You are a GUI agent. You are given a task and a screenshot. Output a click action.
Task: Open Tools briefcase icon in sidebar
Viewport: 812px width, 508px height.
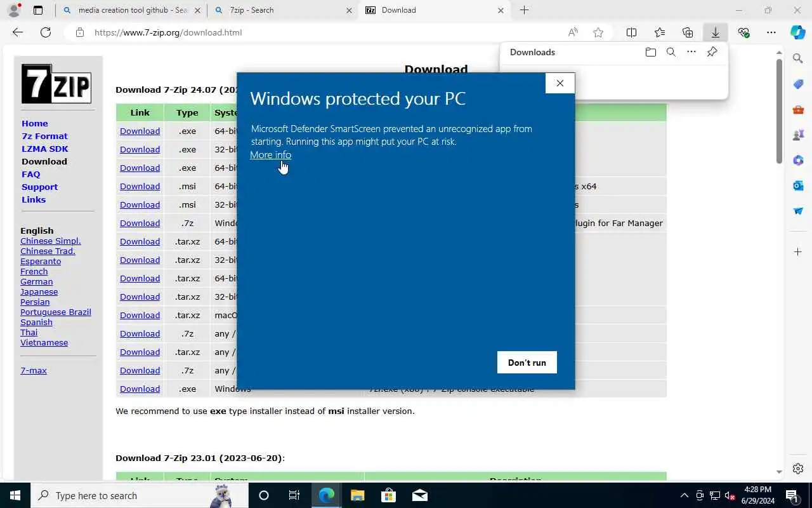[x=798, y=109]
